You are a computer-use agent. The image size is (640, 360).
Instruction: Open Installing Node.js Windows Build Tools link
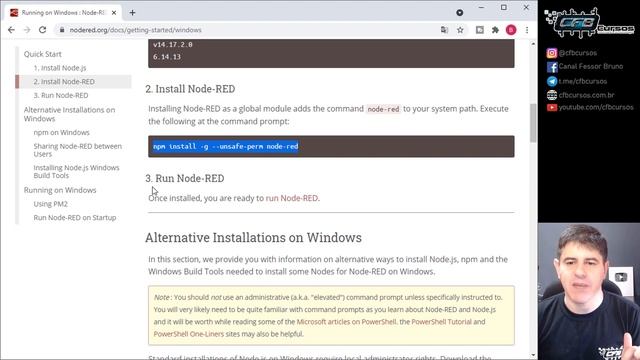tap(76, 171)
